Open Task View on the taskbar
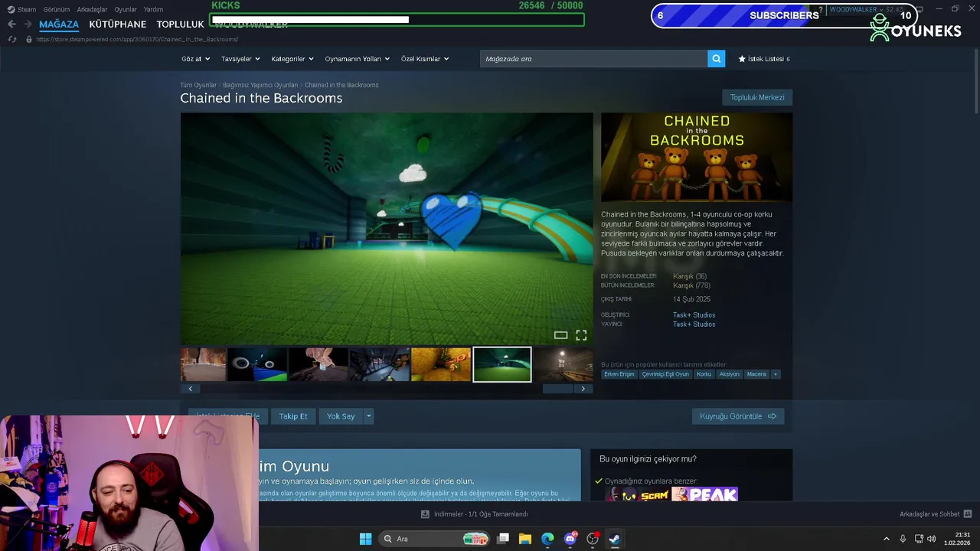Screen dimensions: 980x551 [x=503, y=539]
